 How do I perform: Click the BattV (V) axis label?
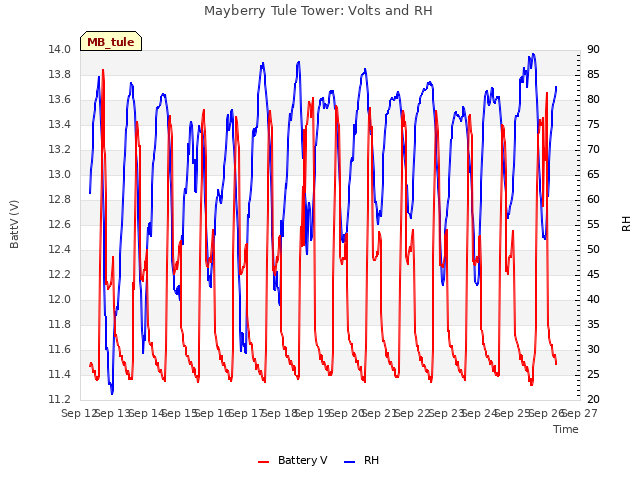point(14,224)
